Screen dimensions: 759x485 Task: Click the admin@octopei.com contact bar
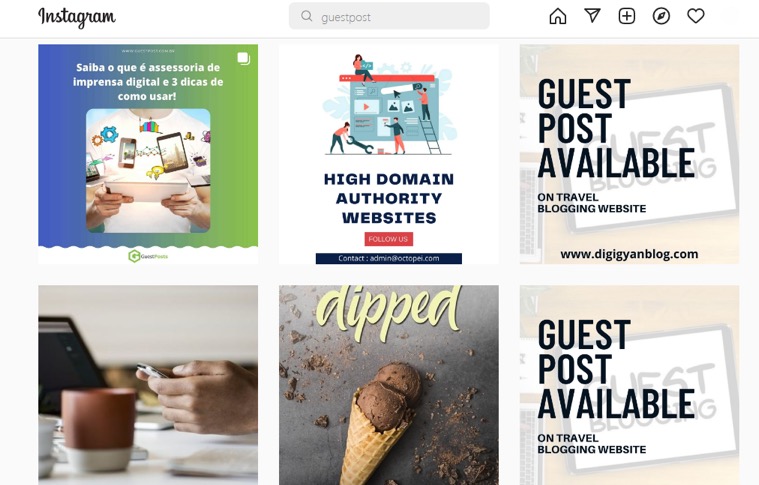pyautogui.click(x=389, y=258)
